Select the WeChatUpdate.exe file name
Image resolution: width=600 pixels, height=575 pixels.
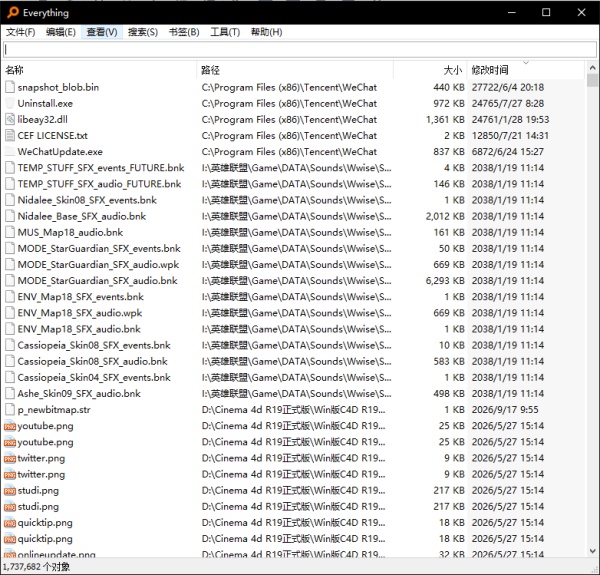click(60, 151)
